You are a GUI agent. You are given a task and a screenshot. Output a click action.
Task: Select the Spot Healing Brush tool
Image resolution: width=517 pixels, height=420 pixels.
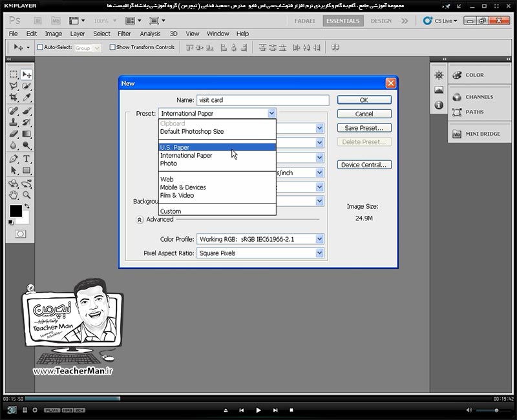[x=13, y=110]
